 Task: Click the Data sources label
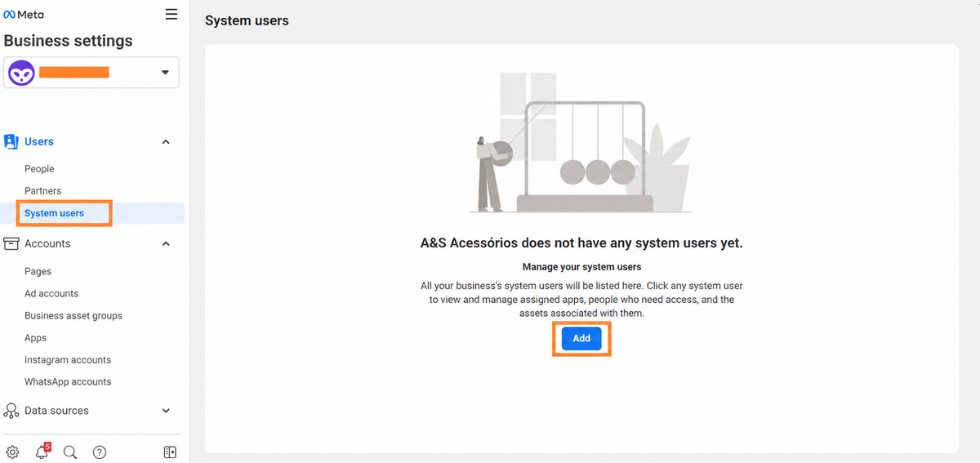tap(56, 411)
